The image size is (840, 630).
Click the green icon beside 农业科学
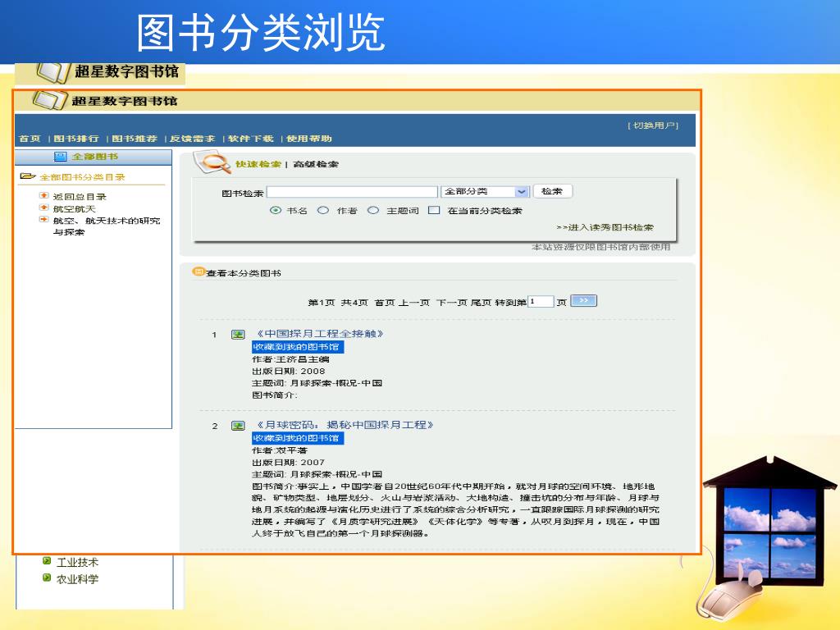(x=47, y=577)
